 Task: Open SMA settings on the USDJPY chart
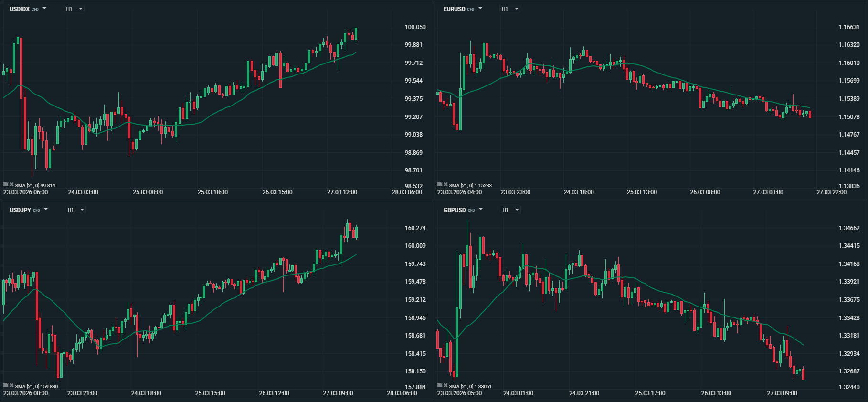tap(6, 385)
